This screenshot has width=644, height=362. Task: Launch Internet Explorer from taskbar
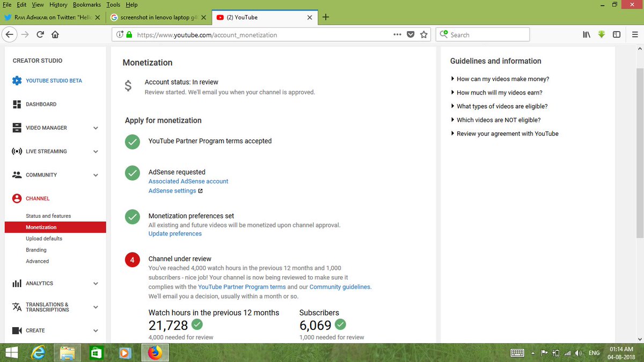pyautogui.click(x=39, y=353)
